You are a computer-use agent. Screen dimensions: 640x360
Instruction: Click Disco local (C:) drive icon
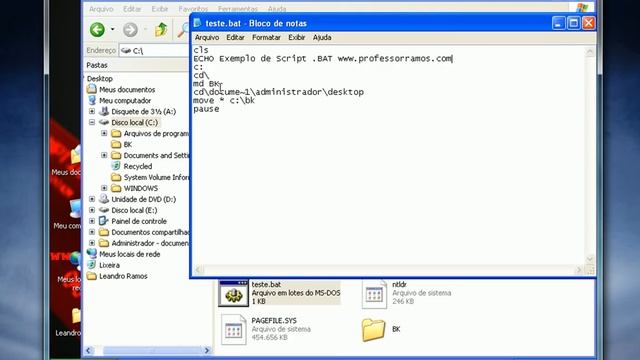pyautogui.click(x=104, y=122)
